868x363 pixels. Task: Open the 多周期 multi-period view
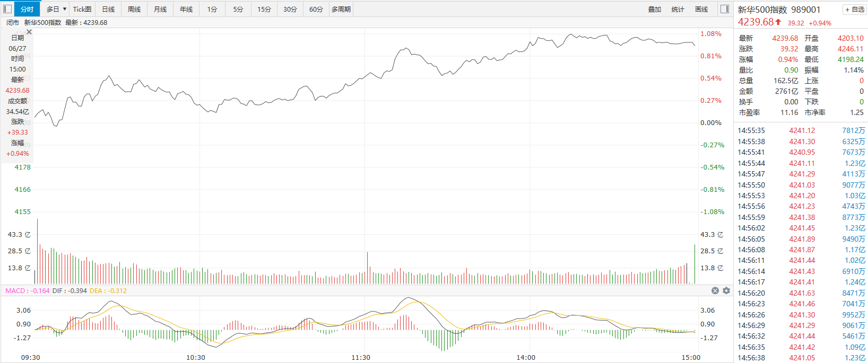[x=341, y=9]
